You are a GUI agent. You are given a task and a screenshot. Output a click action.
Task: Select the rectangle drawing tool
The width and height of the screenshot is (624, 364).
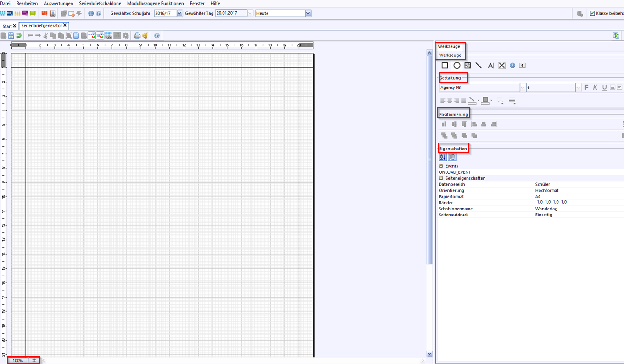[445, 66]
